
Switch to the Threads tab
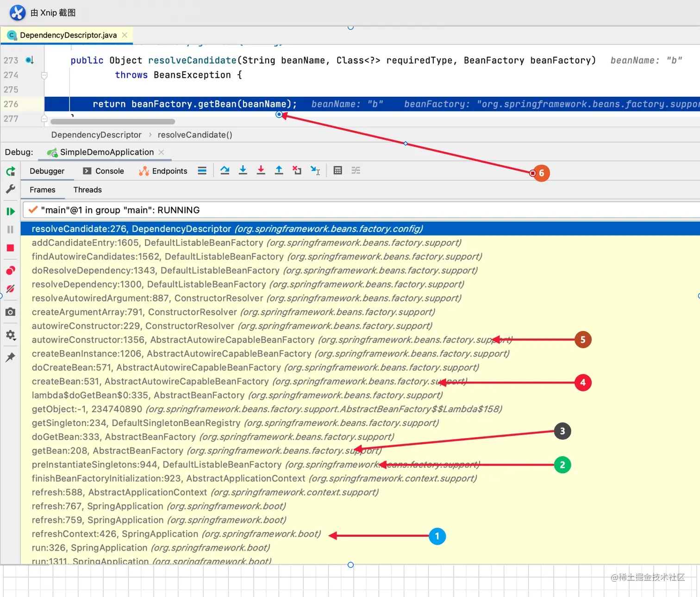click(87, 190)
